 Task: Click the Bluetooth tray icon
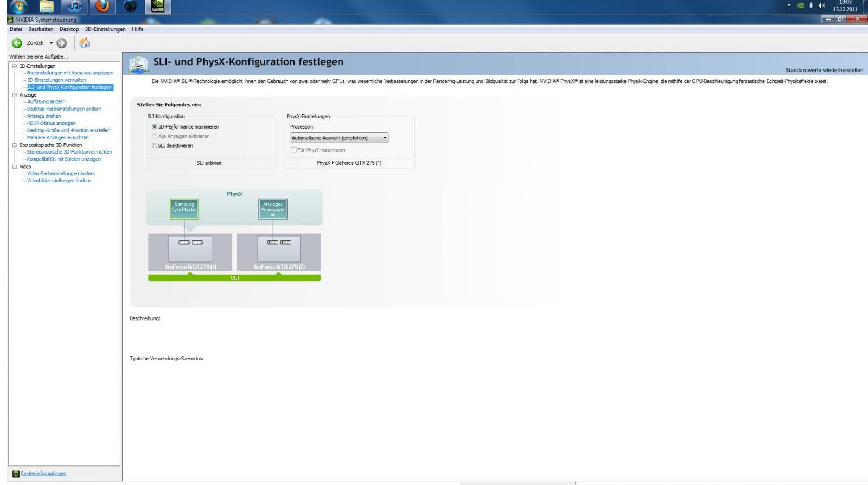(811, 5)
